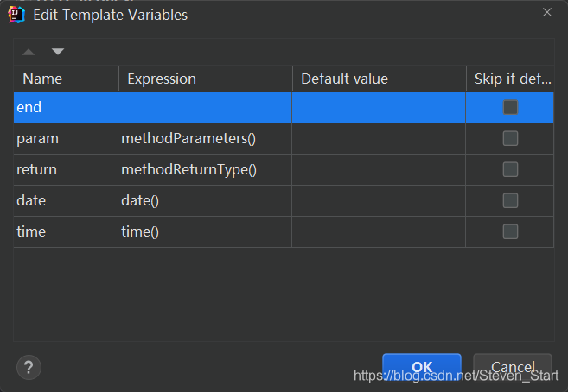The image size is (568, 392).
Task: Select the return variable name cell
Action: pos(66,169)
